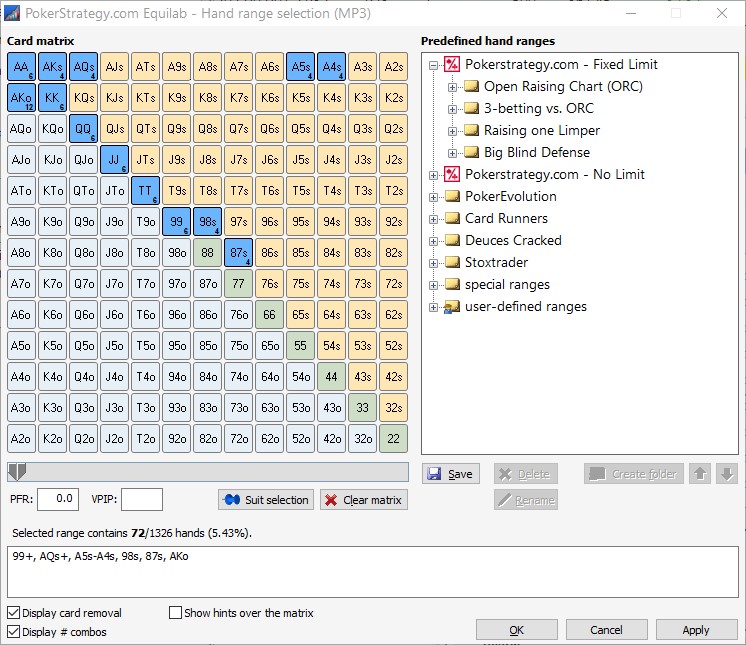Move range down with the down arrow button
The image size is (746, 645).
(727, 474)
